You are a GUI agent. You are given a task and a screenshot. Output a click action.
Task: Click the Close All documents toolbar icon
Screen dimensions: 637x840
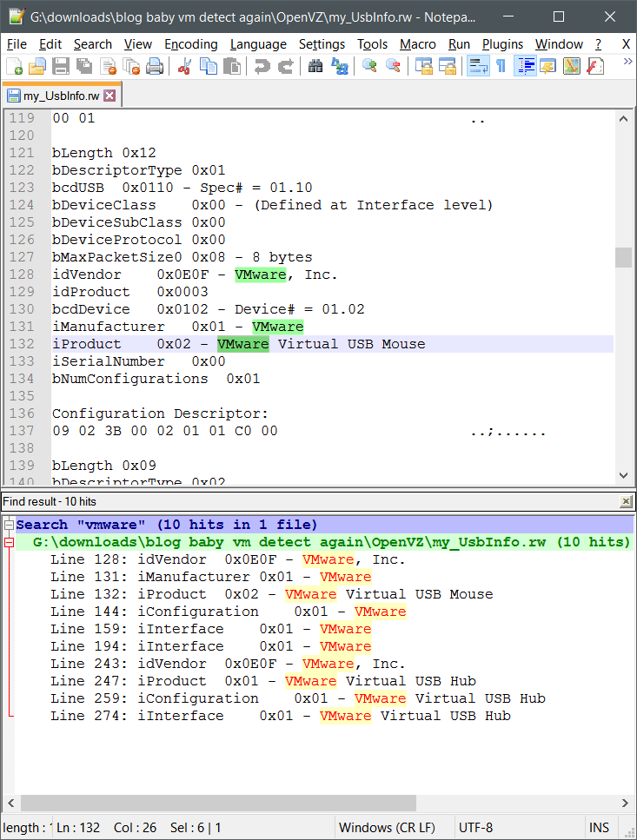[131, 66]
